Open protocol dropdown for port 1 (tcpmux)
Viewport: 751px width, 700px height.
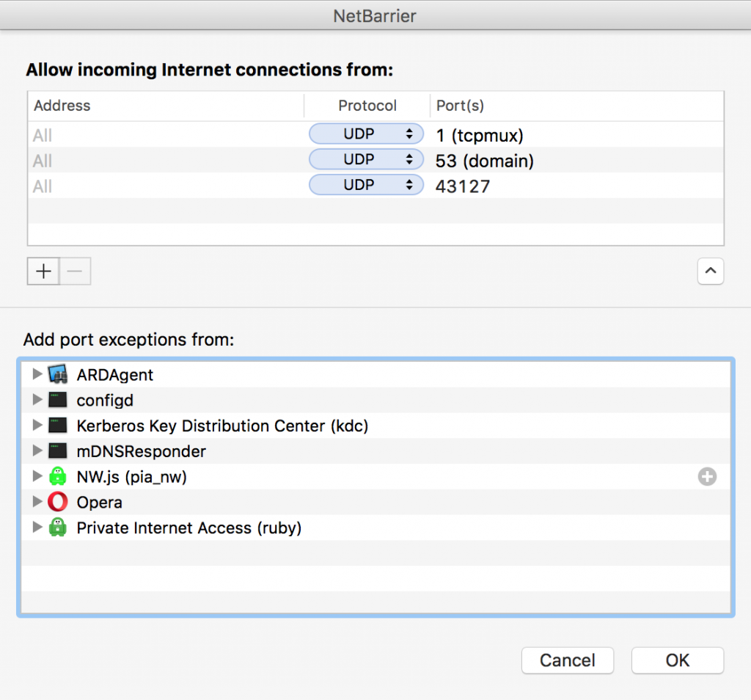(366, 134)
